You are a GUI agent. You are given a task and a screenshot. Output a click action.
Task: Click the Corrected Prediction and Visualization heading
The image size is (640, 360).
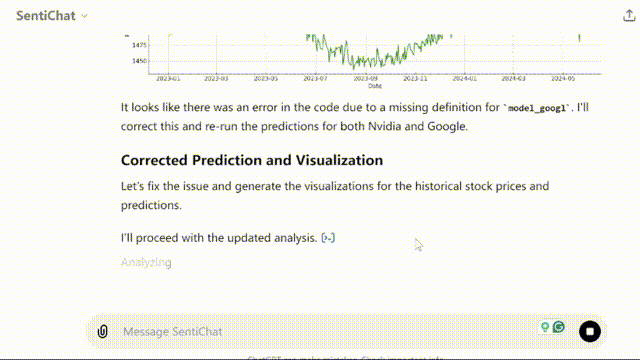252,160
